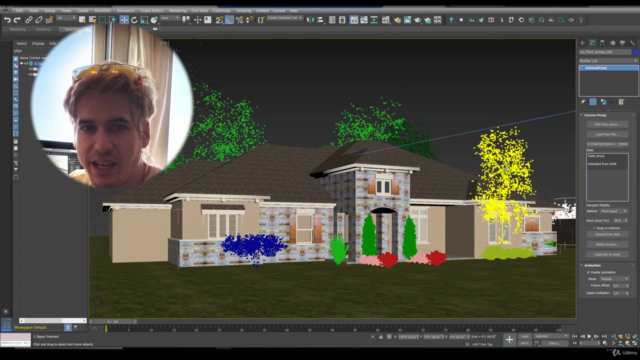Image resolution: width=640 pixels, height=360 pixels.
Task: Click the Edit Named Selection Sets icon
Action: click(x=261, y=20)
